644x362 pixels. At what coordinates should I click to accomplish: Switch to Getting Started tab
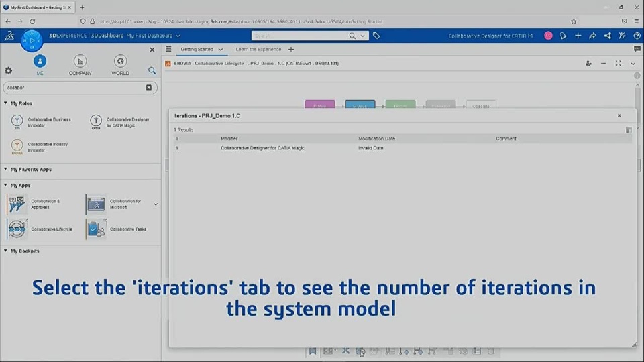[197, 49]
